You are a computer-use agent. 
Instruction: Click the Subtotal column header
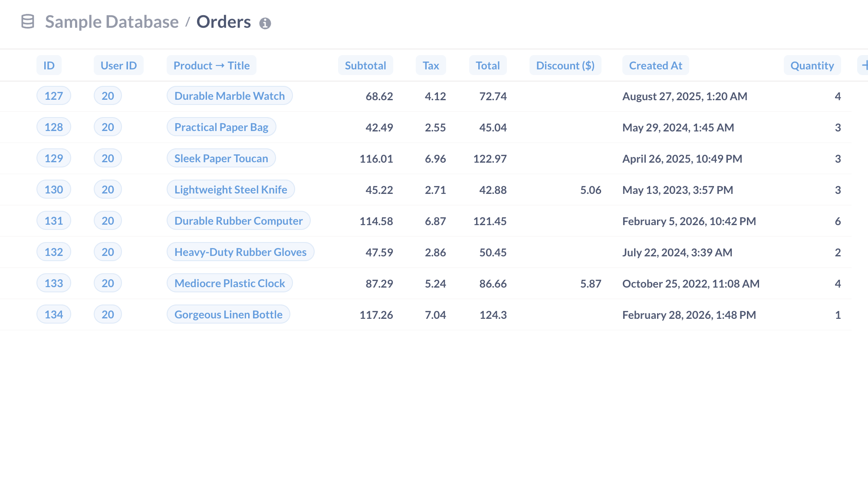(x=365, y=65)
